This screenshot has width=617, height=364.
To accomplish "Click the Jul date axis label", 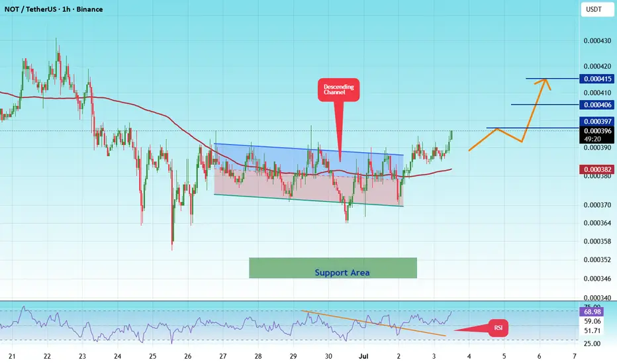I will point(363,356).
